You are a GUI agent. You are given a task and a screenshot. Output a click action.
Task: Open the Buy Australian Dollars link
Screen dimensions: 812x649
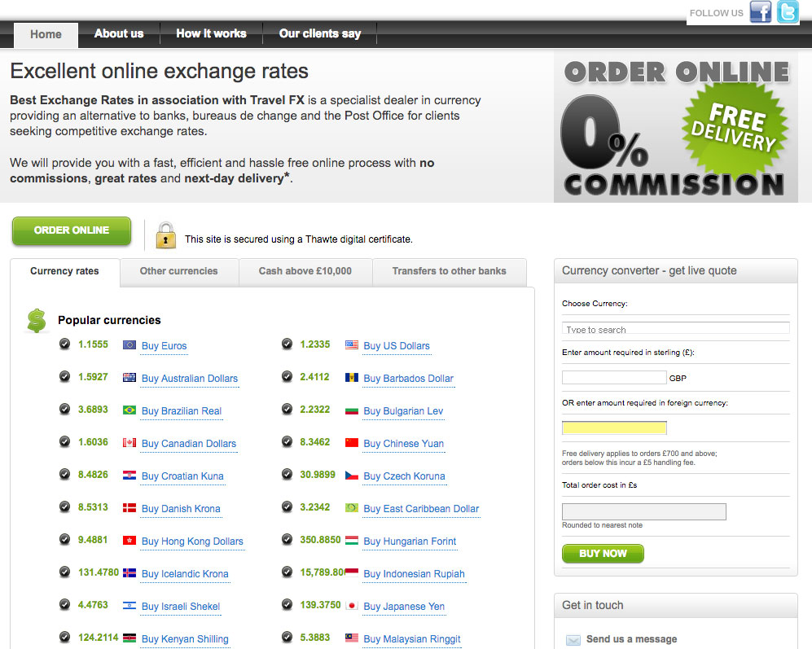click(190, 379)
